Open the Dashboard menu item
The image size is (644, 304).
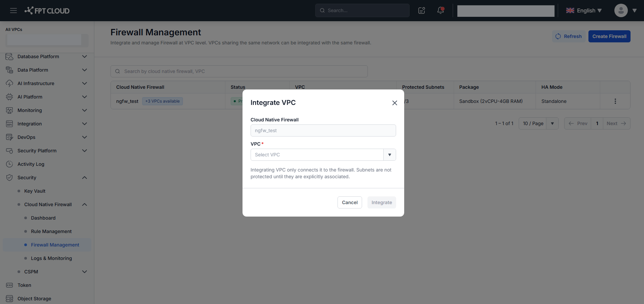43,218
